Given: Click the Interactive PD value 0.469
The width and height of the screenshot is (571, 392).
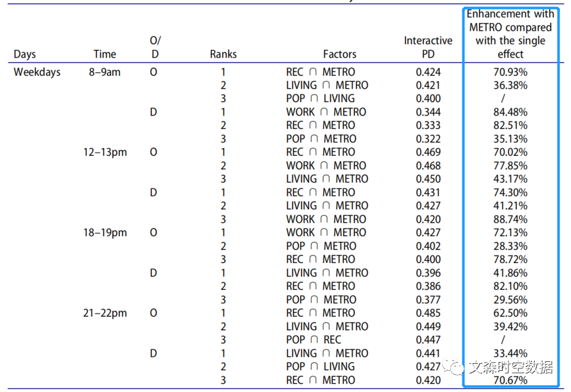Looking at the screenshot, I should tap(428, 152).
